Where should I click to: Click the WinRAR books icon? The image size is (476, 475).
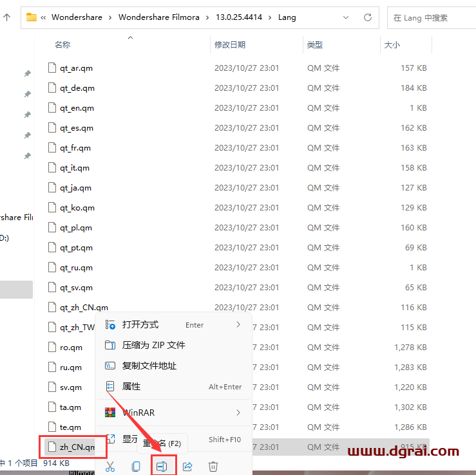tap(110, 413)
